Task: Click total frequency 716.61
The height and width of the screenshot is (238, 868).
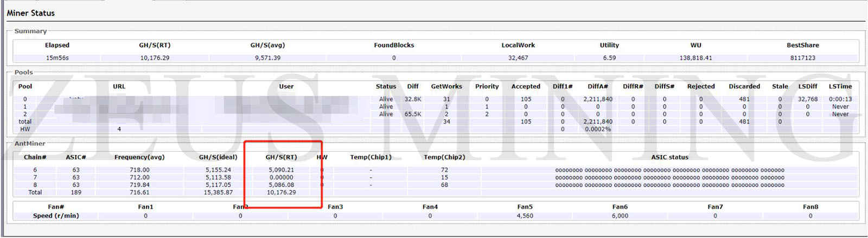Action: tap(139, 192)
